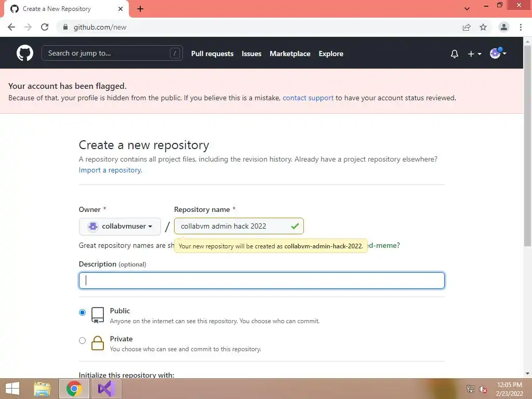The image size is (532, 399).
Task: Click the page vertical scrollbar thumb
Action: (527, 146)
